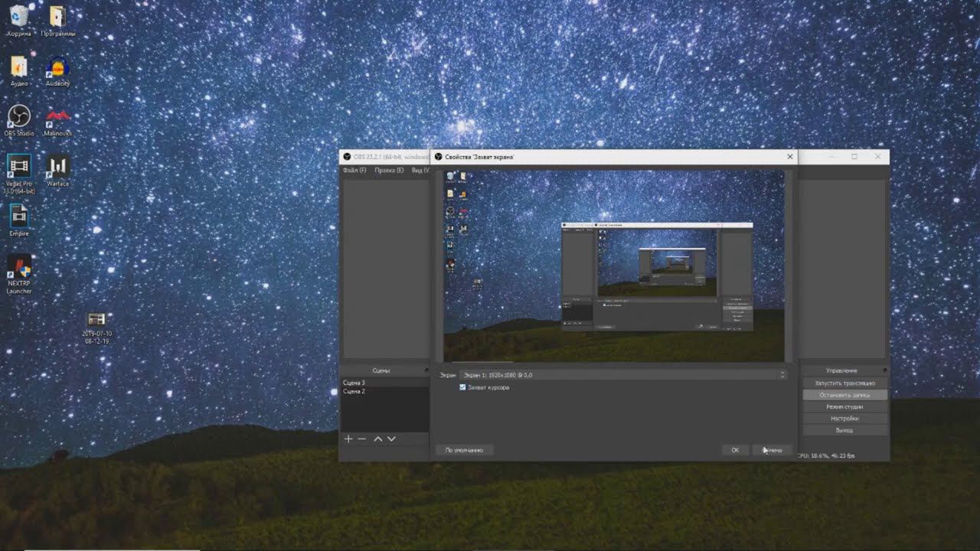This screenshot has width=980, height=551.
Task: Open the Файл menu in OBS
Action: (x=354, y=170)
